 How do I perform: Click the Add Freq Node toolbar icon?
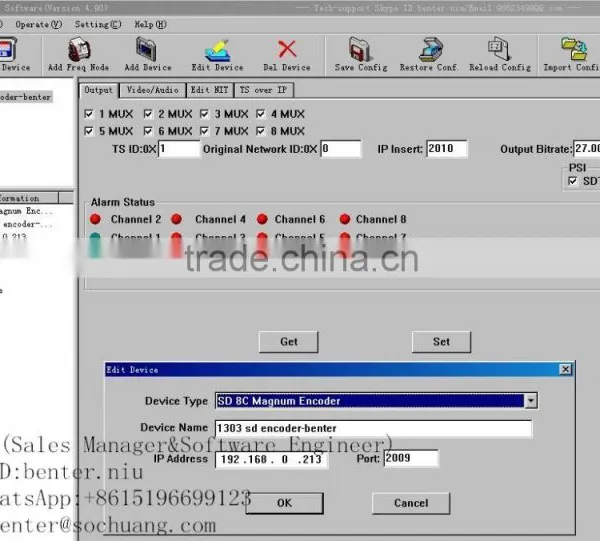(x=79, y=50)
